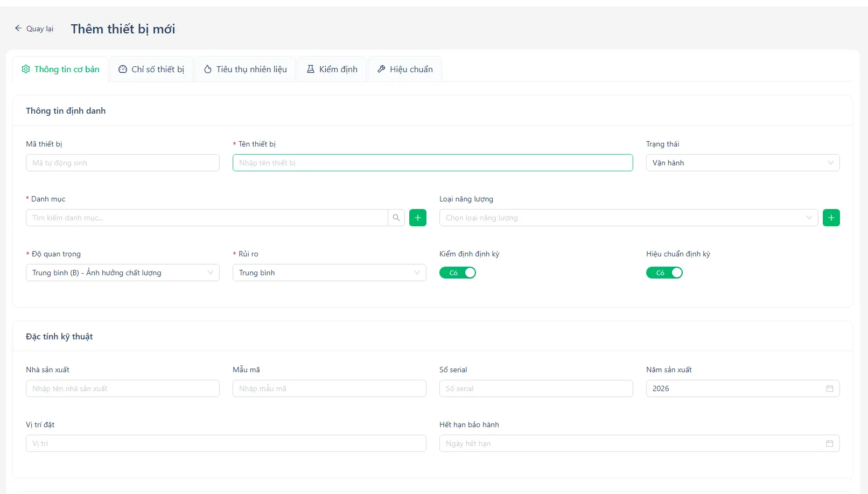Go back using the Quay lại link
Viewport: 868px width, 494px height.
click(x=34, y=29)
